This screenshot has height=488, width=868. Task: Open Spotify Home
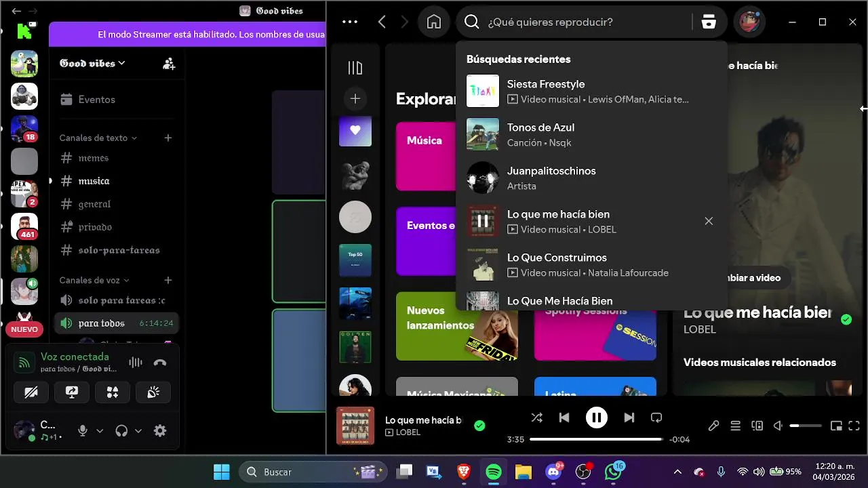pos(434,22)
